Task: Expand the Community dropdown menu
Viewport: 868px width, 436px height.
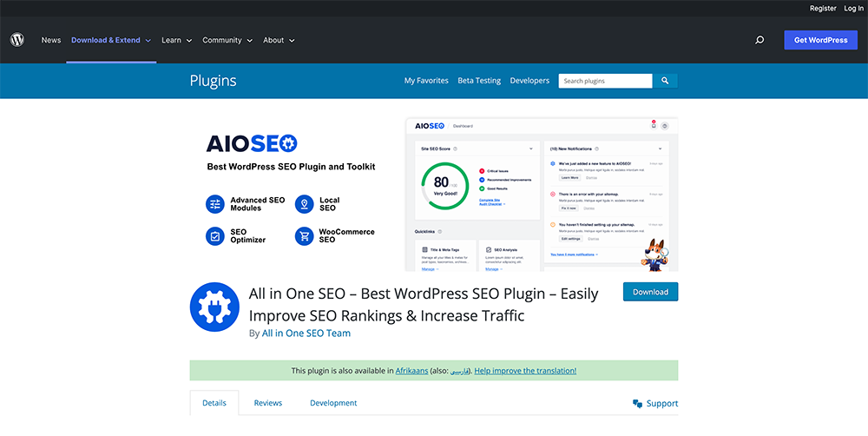Action: click(227, 40)
